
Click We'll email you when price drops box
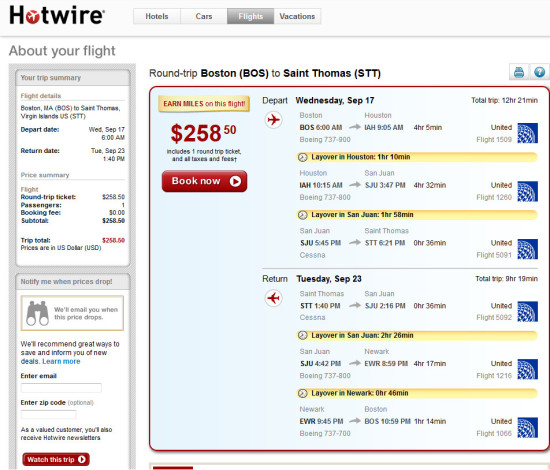point(72,313)
